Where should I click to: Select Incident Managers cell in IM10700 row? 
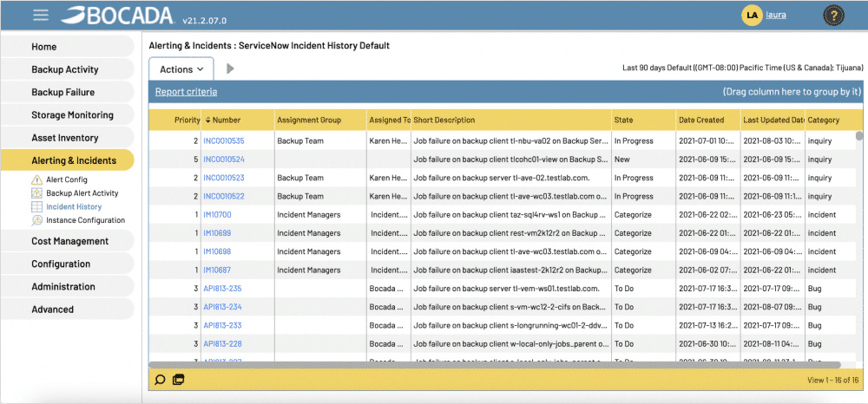(320, 214)
